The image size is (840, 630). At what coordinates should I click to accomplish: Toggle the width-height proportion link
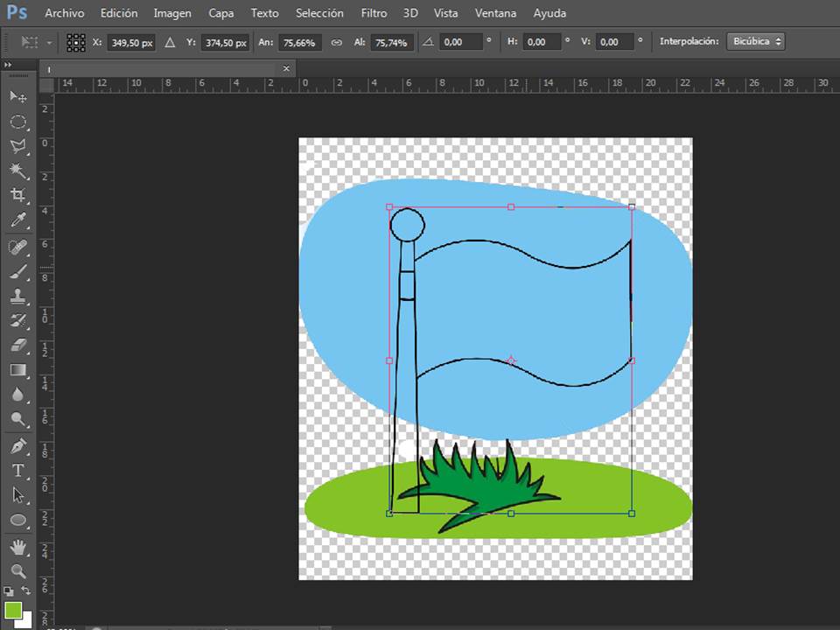coord(336,42)
